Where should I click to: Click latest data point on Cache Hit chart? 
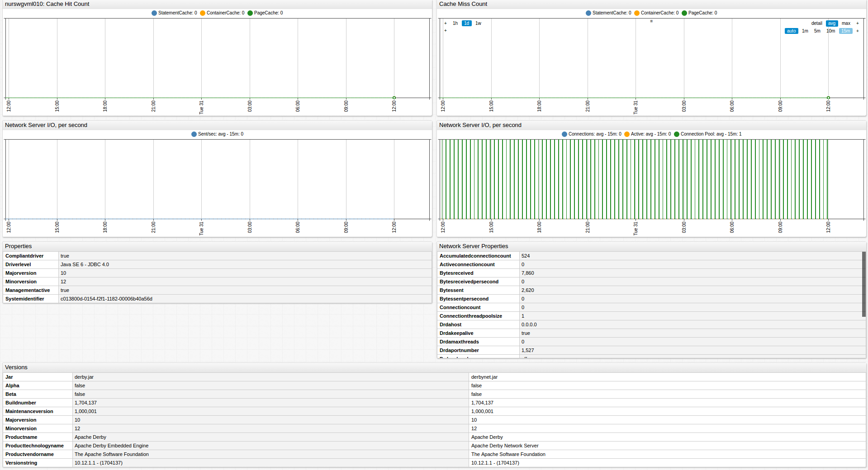pos(394,98)
